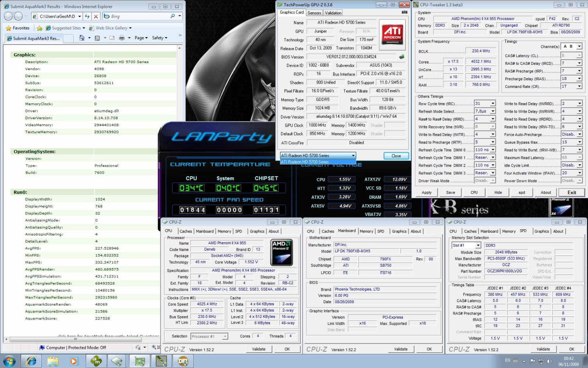Open the Page menu in Internet Explorer
Screen dimensions: 588x368
coord(141,38)
